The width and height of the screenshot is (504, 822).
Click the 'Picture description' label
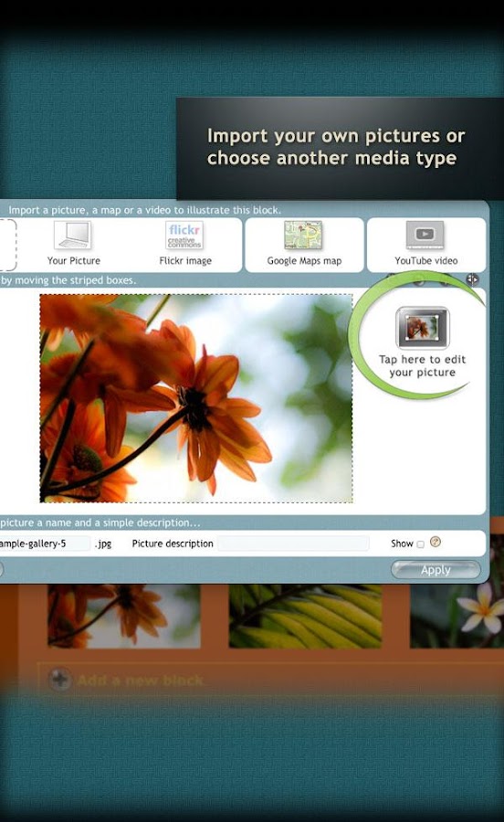[173, 543]
